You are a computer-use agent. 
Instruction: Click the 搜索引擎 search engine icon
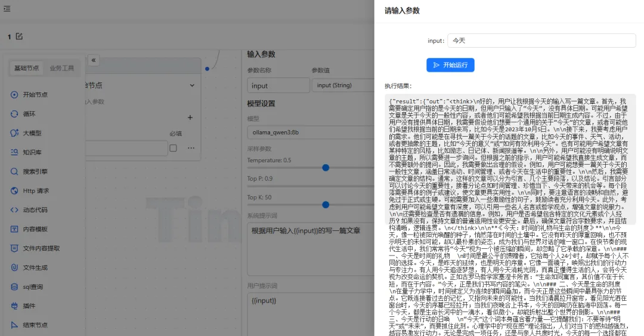click(14, 171)
